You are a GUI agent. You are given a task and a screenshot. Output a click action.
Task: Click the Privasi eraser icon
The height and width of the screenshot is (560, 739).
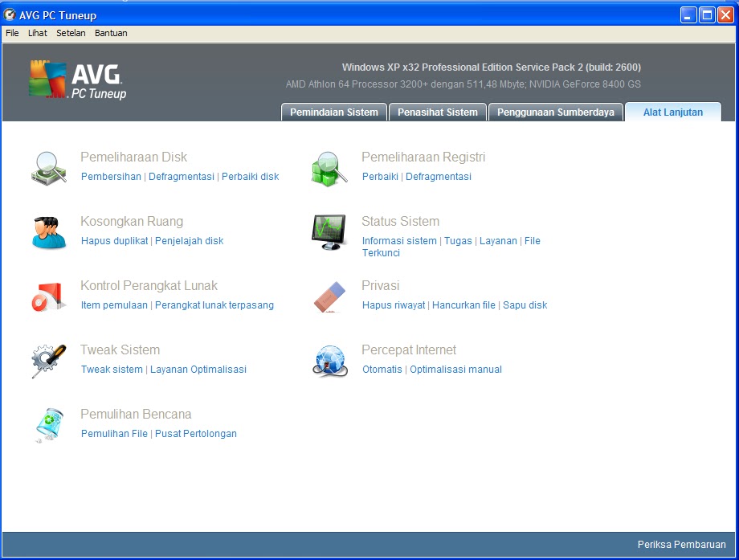(329, 297)
